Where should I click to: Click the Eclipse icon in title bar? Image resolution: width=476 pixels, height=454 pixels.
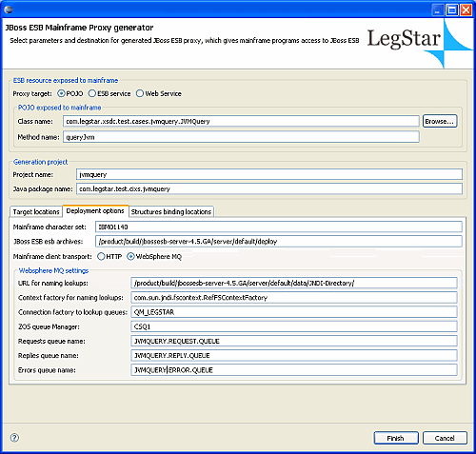pos(9,10)
